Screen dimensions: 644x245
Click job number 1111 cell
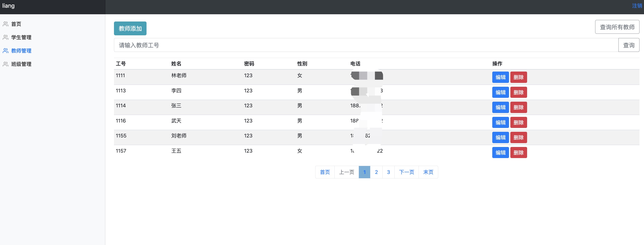tap(120, 76)
